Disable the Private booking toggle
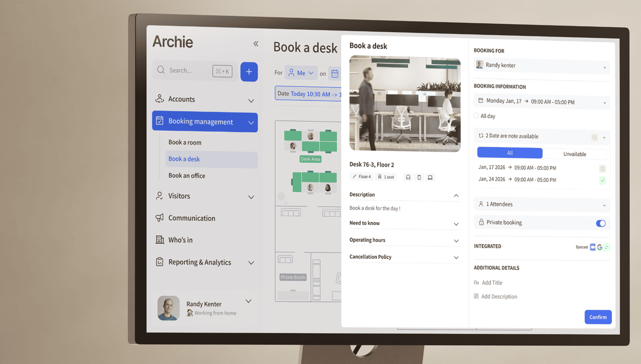 tap(601, 223)
